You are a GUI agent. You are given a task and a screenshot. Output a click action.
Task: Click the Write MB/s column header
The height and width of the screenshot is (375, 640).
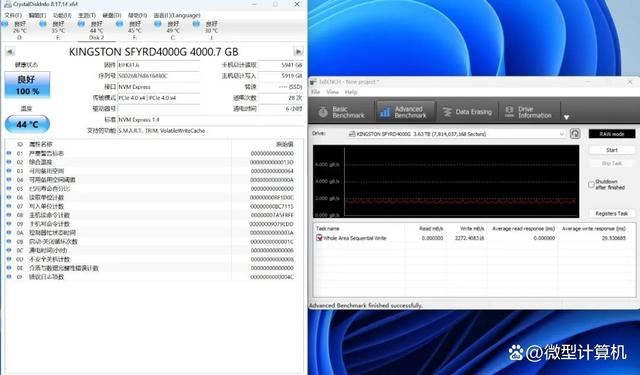472,229
